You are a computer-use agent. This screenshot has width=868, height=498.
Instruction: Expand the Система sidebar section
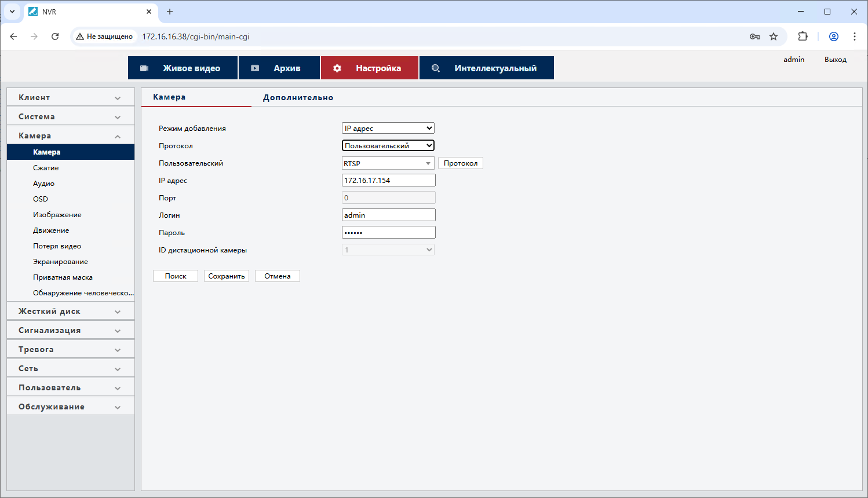point(71,116)
